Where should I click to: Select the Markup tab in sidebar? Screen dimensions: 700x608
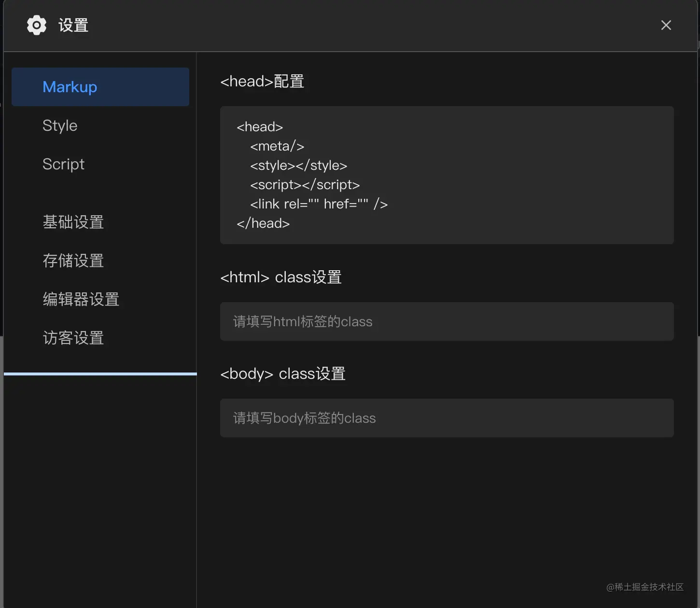pos(100,87)
